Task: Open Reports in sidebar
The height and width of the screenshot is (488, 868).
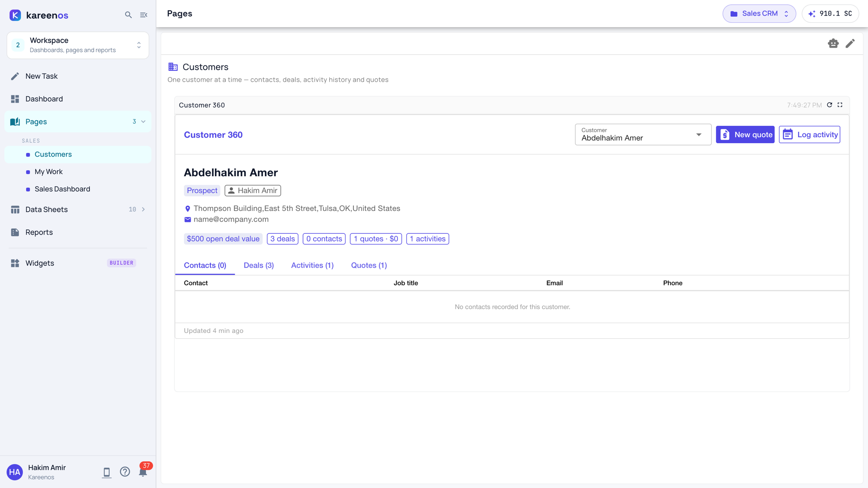Action: click(x=78, y=232)
